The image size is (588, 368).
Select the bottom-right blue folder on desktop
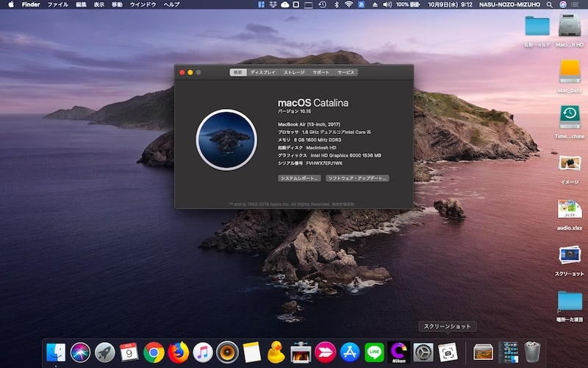(569, 301)
